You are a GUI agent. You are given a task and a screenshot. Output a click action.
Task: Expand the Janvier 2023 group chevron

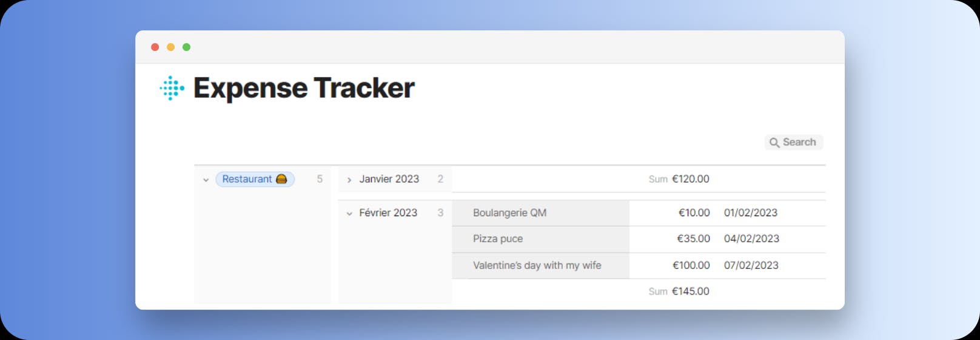point(349,180)
